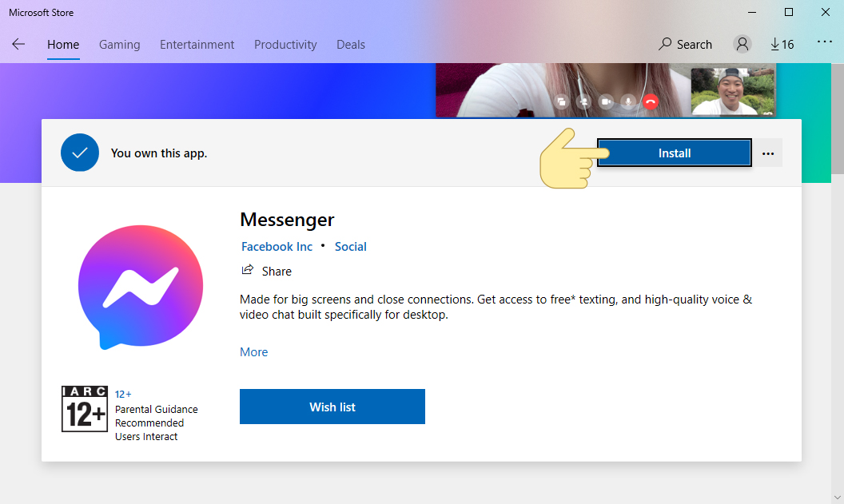Add Messenger to Wish list
The height and width of the screenshot is (504, 844).
click(x=332, y=407)
